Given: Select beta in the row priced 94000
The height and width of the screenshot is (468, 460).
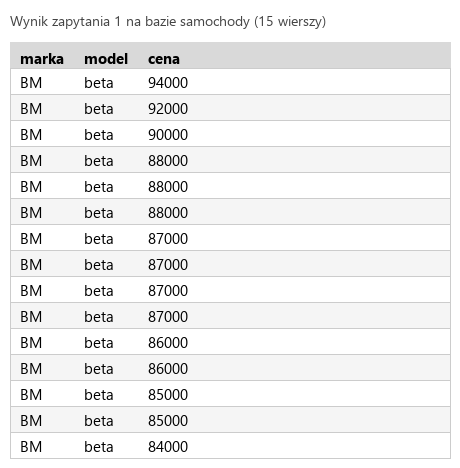Looking at the screenshot, I should click(x=99, y=83).
